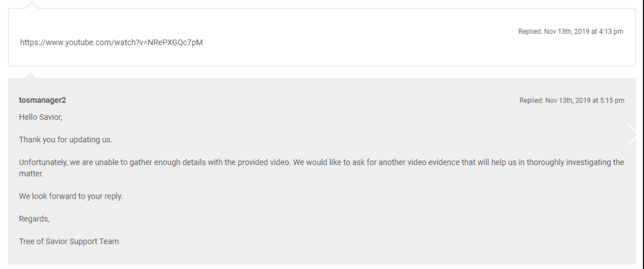Click the 5:15 pm reply timestamp
Viewport: 644px width, 269px height.
click(571, 100)
